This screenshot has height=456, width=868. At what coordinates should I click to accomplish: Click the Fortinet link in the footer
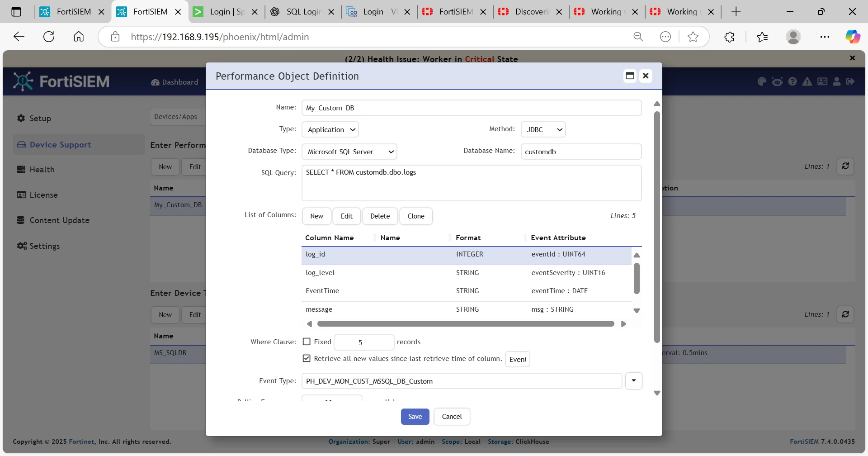pyautogui.click(x=82, y=442)
